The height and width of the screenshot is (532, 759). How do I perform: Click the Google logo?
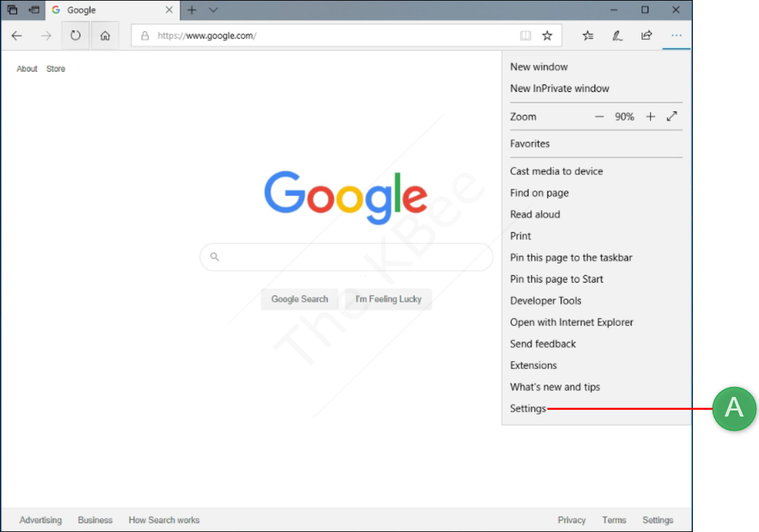tap(346, 197)
